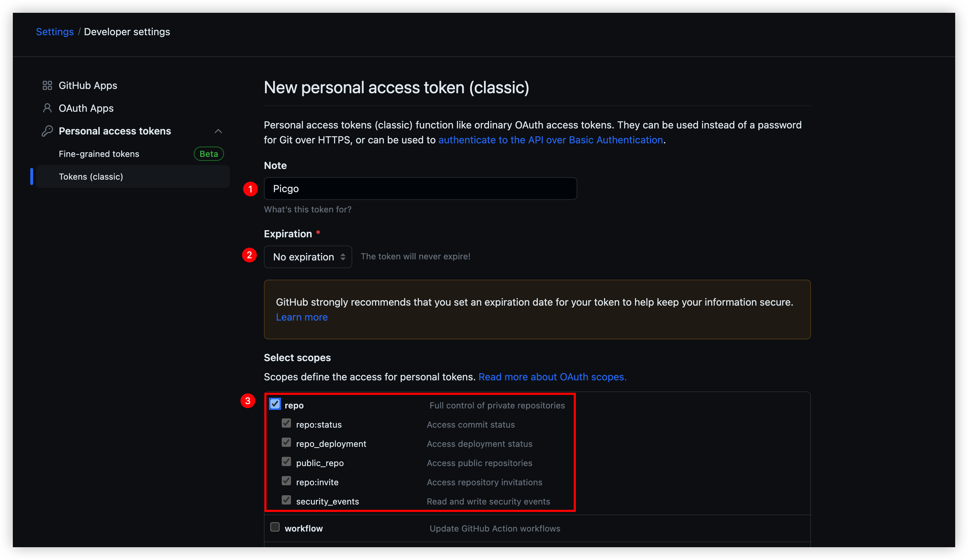Toggle the repo:status checkbox
The height and width of the screenshot is (560, 968).
(x=286, y=423)
